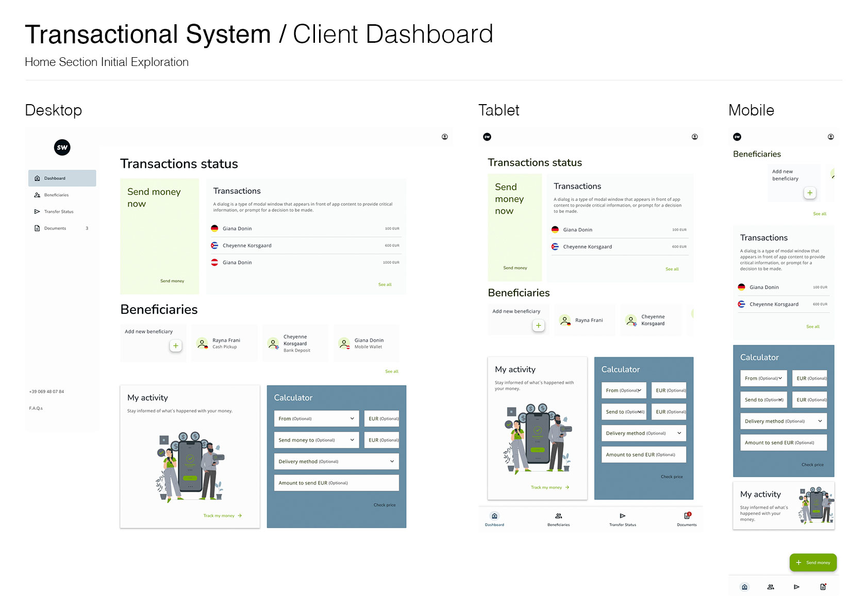Click the SW logo in desktop sidebar
This screenshot has height=616, width=866.
pyautogui.click(x=62, y=147)
